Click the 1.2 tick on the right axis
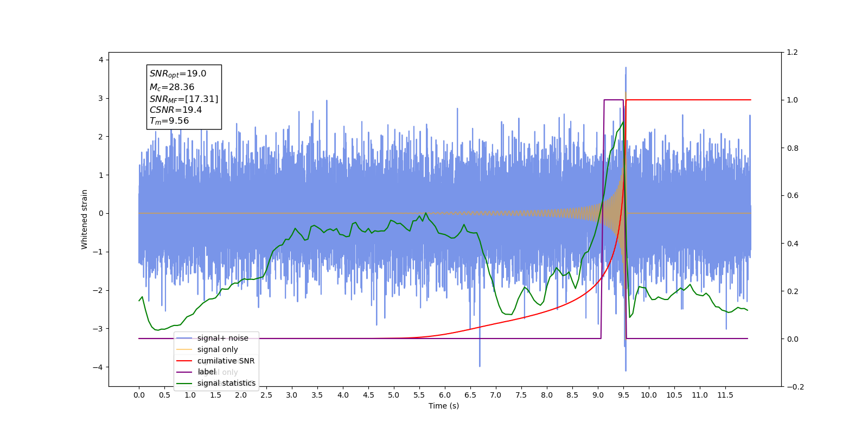The height and width of the screenshot is (434, 868). click(793, 52)
